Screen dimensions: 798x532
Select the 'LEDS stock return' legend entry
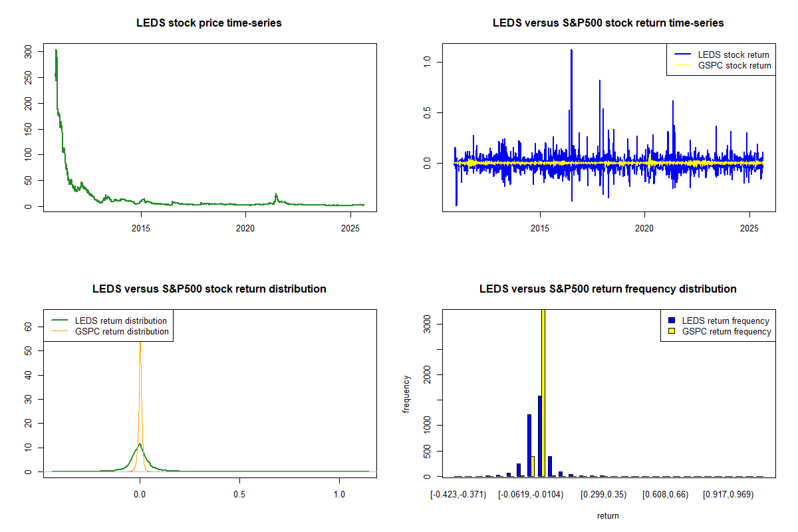733,55
